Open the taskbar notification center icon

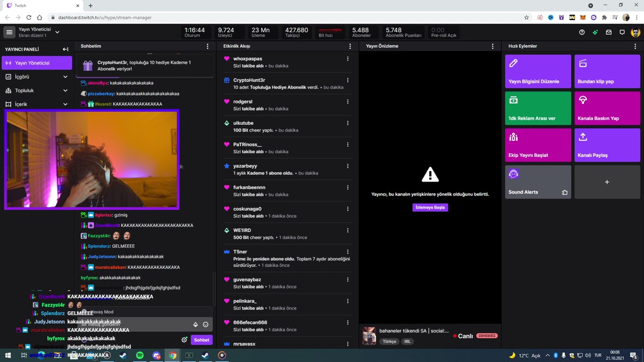633,355
